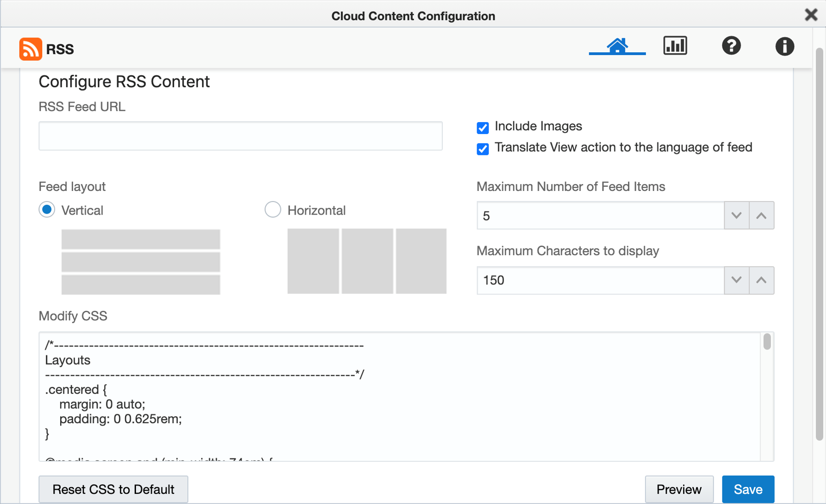Open the question mark help icon
The height and width of the screenshot is (504, 826).
(x=731, y=46)
